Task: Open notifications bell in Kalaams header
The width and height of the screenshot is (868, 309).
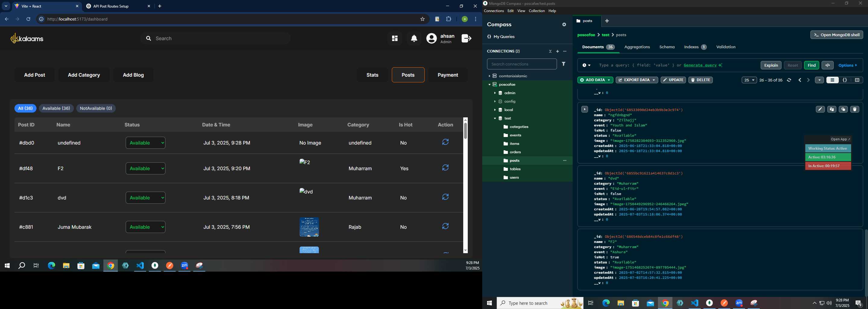Action: [414, 38]
